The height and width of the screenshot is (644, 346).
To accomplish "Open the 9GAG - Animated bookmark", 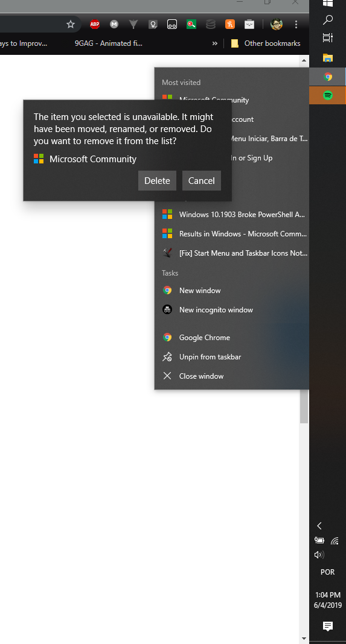I will (x=109, y=43).
